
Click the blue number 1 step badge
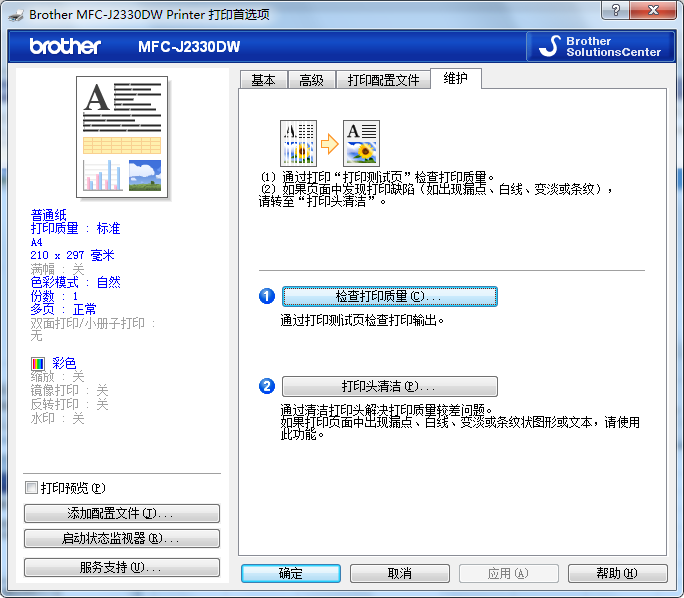pyautogui.click(x=267, y=297)
